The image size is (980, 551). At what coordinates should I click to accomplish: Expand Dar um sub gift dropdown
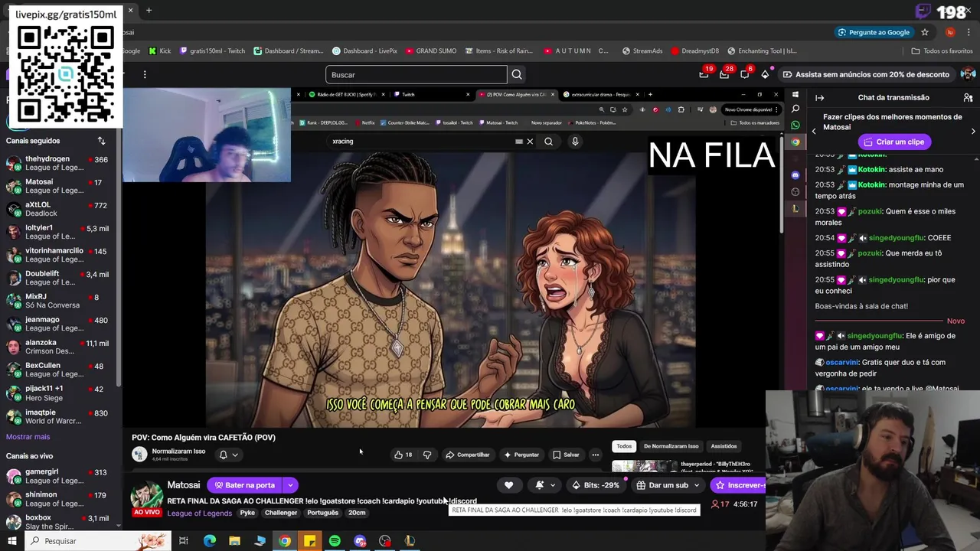tap(696, 485)
